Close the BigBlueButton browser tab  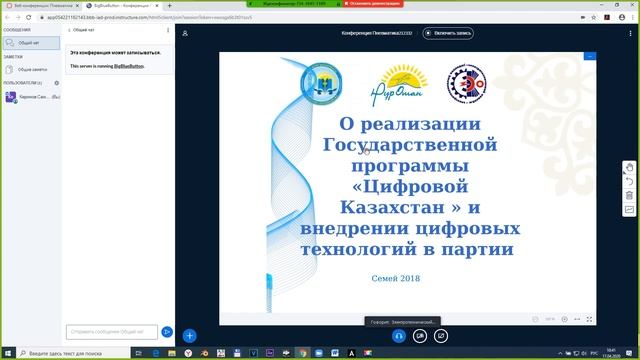pos(157,6)
